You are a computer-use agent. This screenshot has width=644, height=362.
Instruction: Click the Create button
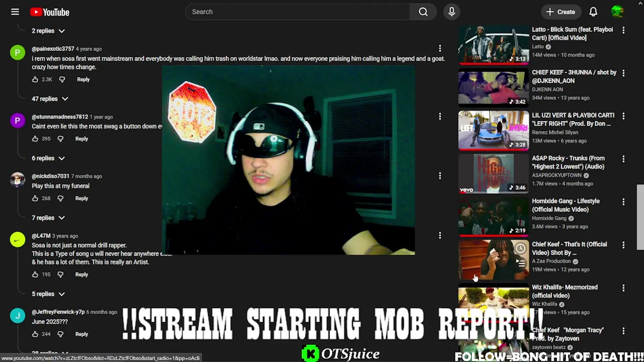click(560, 12)
